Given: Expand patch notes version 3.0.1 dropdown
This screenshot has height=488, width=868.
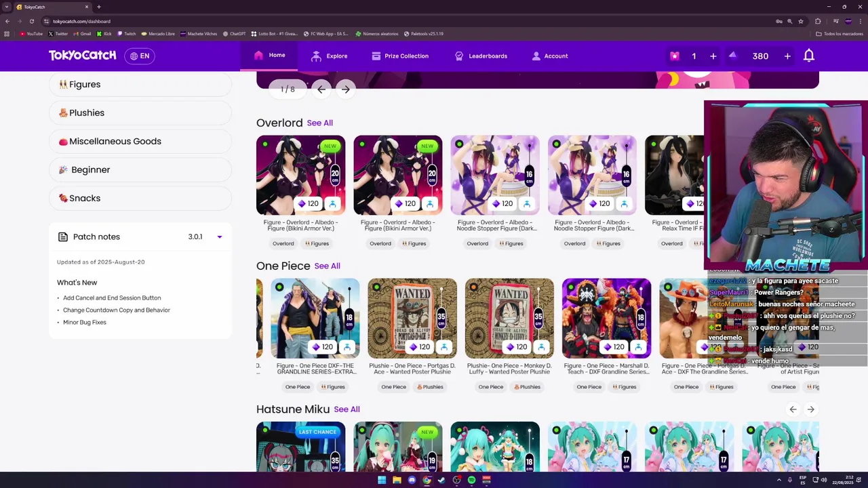Looking at the screenshot, I should [219, 237].
